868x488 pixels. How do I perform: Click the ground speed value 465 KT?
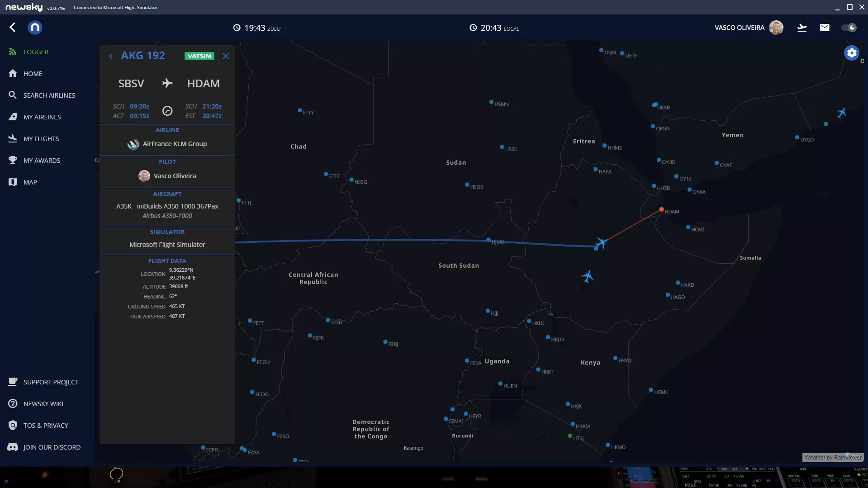(177, 306)
